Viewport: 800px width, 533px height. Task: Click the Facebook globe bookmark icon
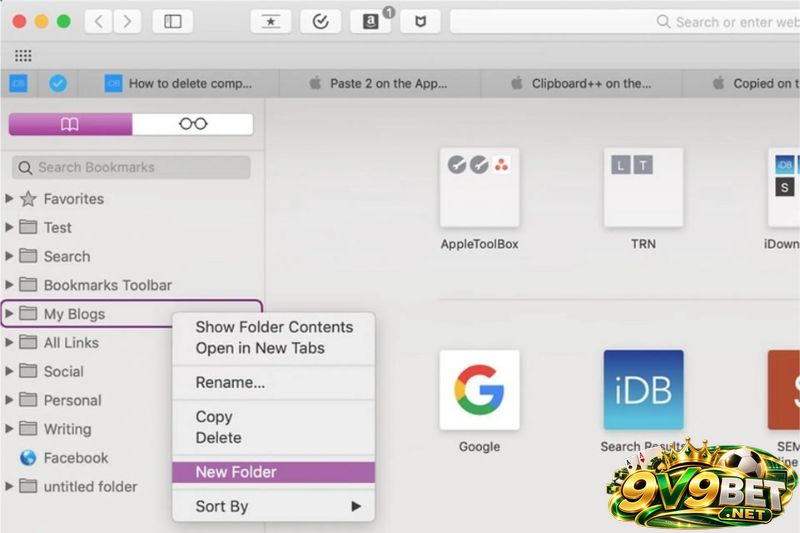(28, 458)
